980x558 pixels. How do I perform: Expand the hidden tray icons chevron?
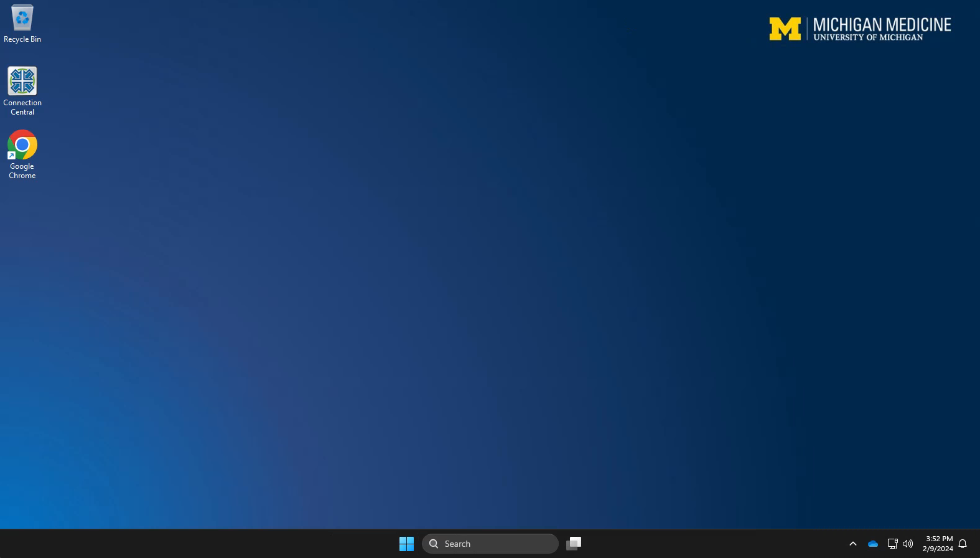click(x=853, y=544)
